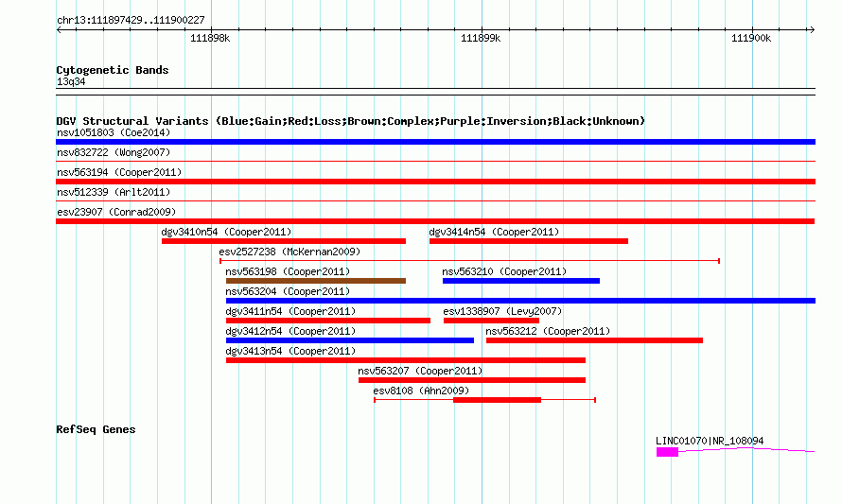This screenshot has height=504, width=842.
Task: Click the red dgv3413n54 loss bar
Action: click(406, 360)
